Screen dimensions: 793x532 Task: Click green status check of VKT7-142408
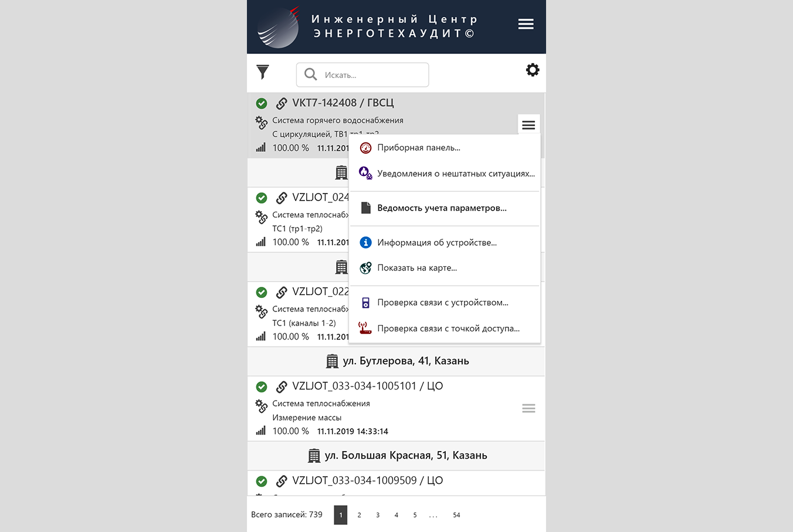coord(262,103)
